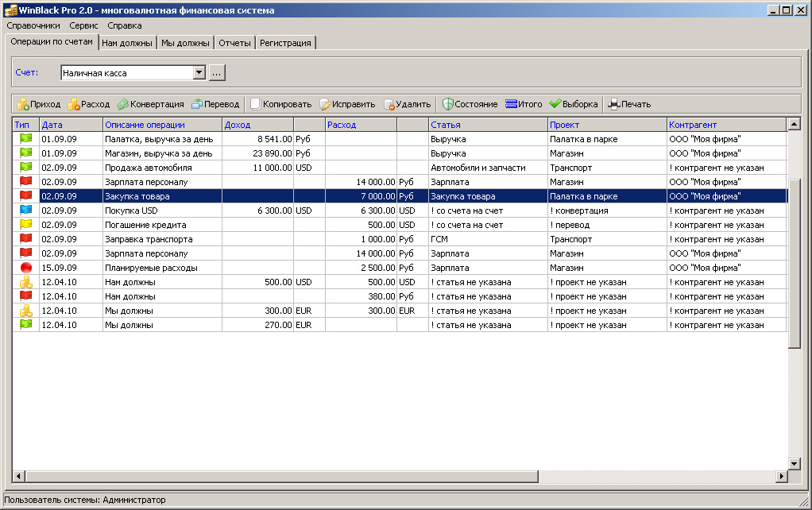
Task: Open the Справочники menu
Action: click(x=33, y=25)
